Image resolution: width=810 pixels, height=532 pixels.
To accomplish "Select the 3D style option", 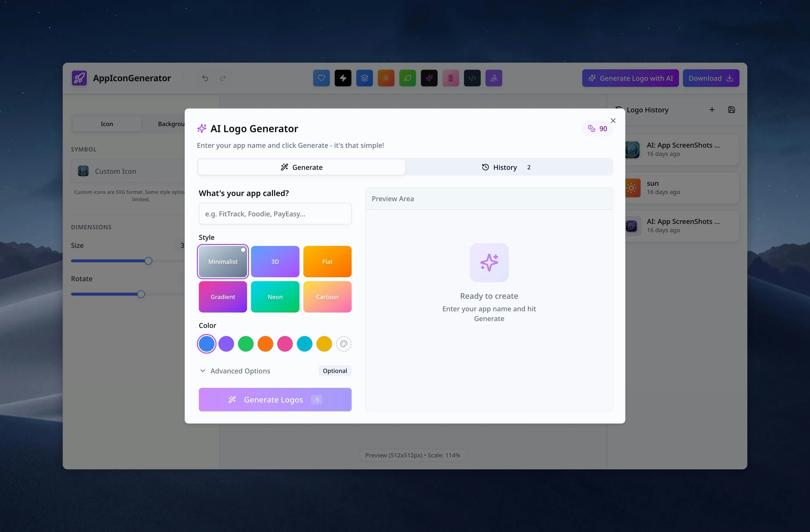I will click(x=275, y=262).
